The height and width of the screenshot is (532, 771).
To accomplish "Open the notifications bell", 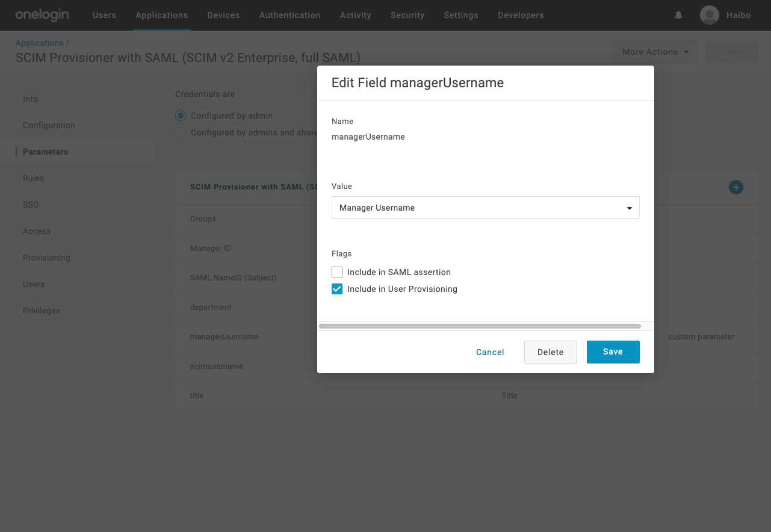I will 678,15.
